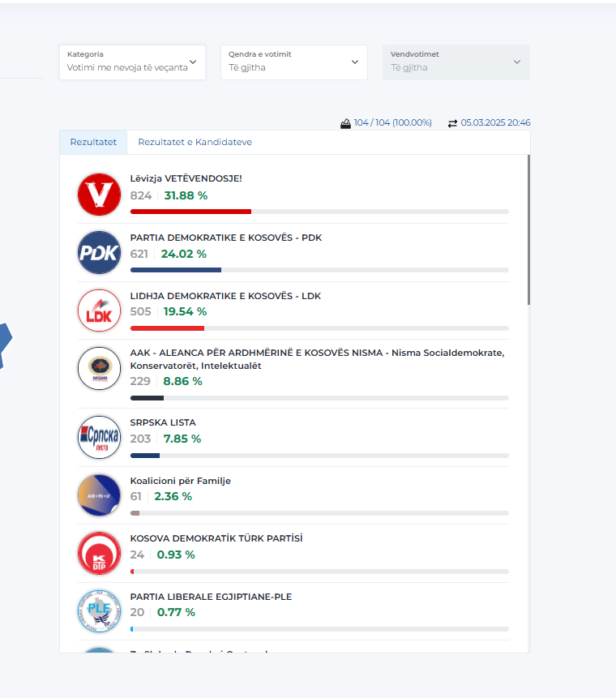Click the 0.77 % percentage value
The width and height of the screenshot is (616, 698).
pyautogui.click(x=176, y=612)
